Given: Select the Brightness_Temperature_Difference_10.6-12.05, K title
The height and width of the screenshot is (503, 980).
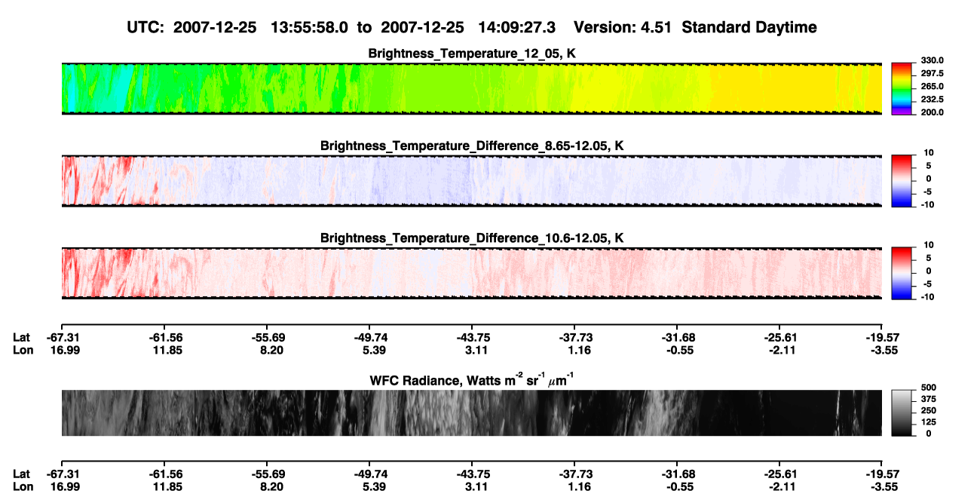Looking at the screenshot, I should point(472,238).
